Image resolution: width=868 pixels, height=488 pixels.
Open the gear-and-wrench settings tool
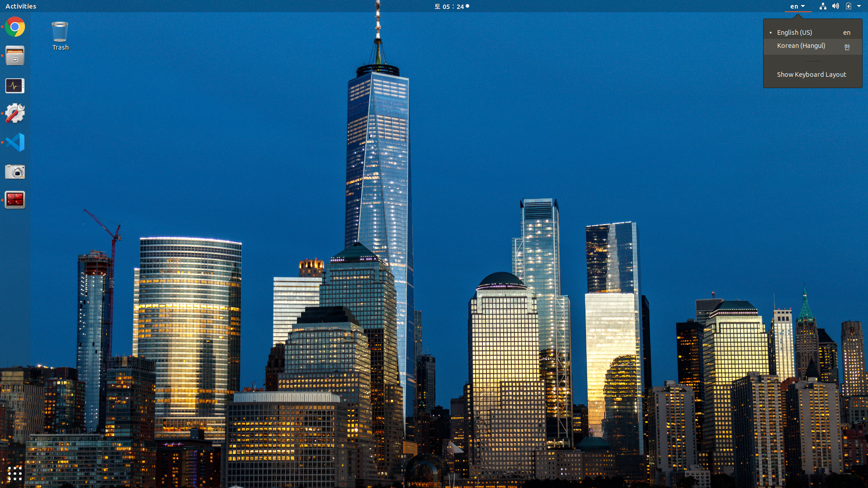[15, 113]
